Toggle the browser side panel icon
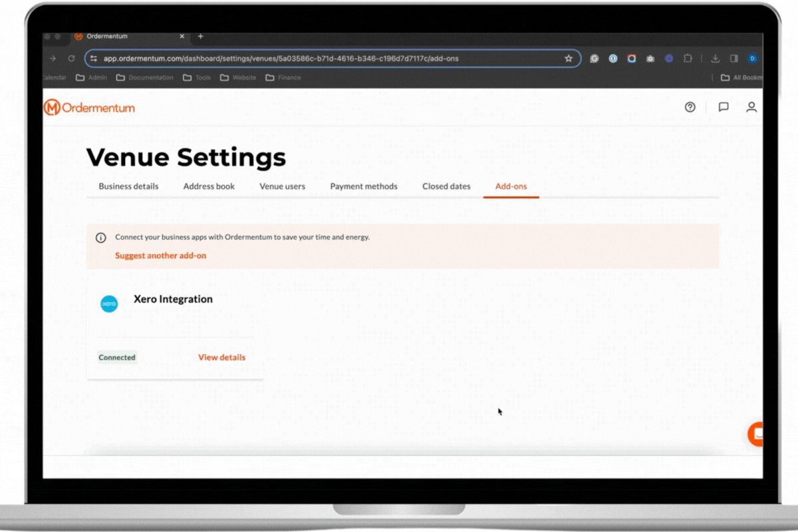The image size is (798, 532). coord(734,59)
